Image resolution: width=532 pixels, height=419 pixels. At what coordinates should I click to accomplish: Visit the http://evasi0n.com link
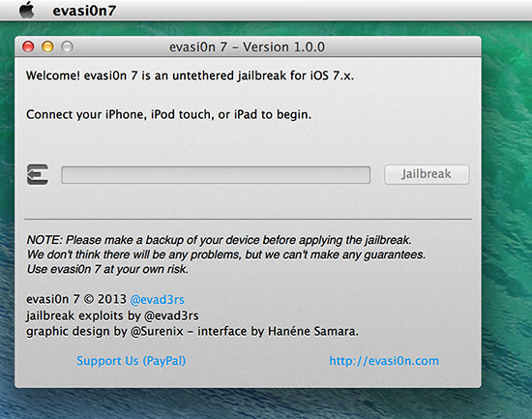click(x=384, y=361)
